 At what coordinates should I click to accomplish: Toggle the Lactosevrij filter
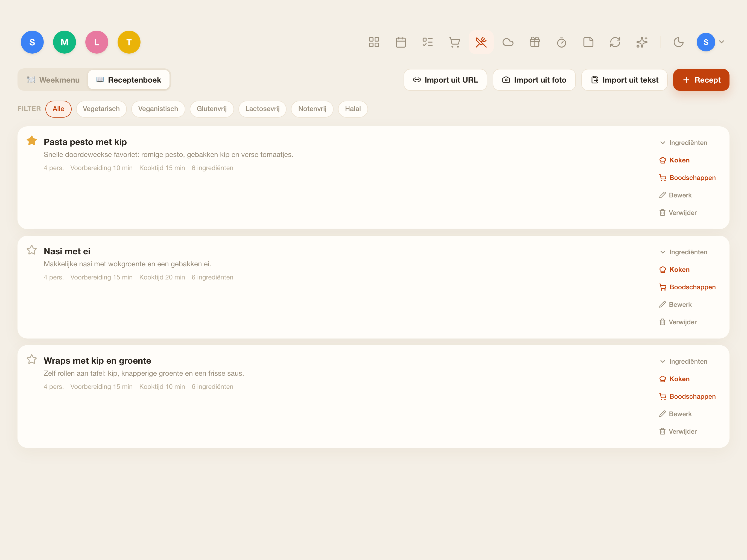[x=262, y=109]
